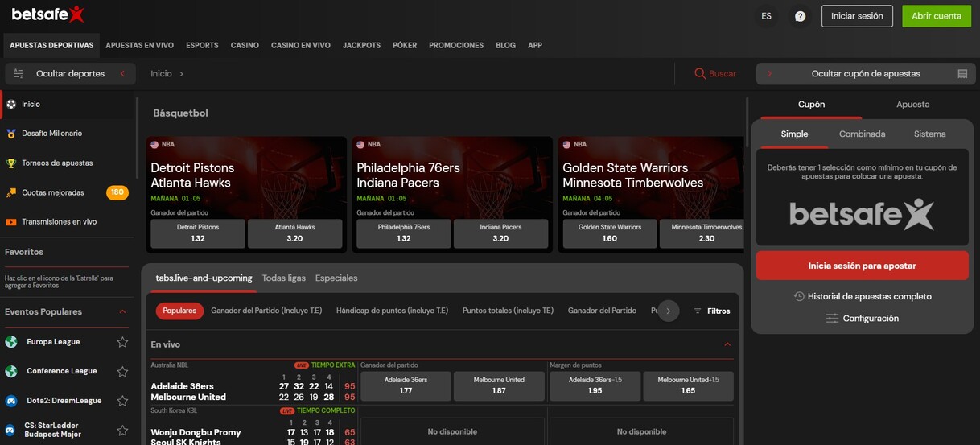980x445 pixels.
Task: Open Historial de apuestas completo
Action: click(x=862, y=296)
